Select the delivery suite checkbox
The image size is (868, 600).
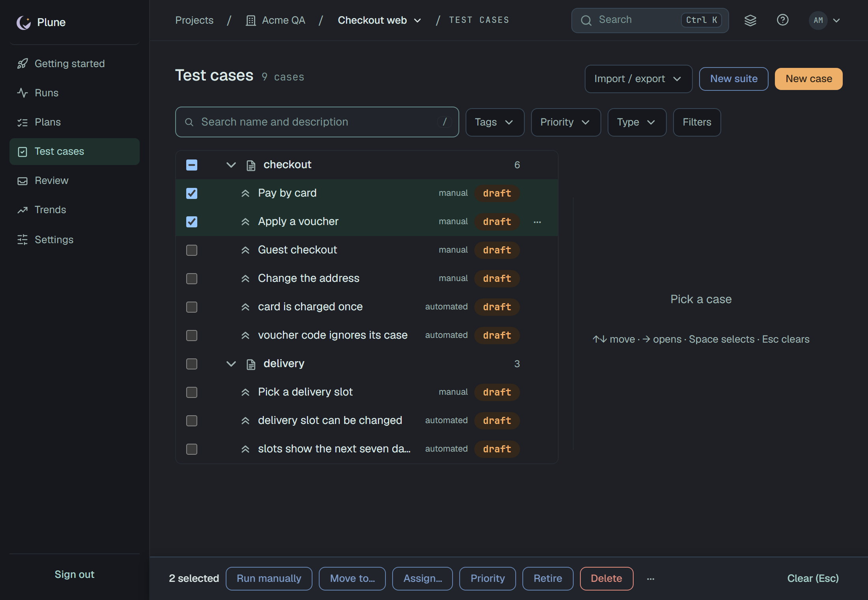pos(192,364)
